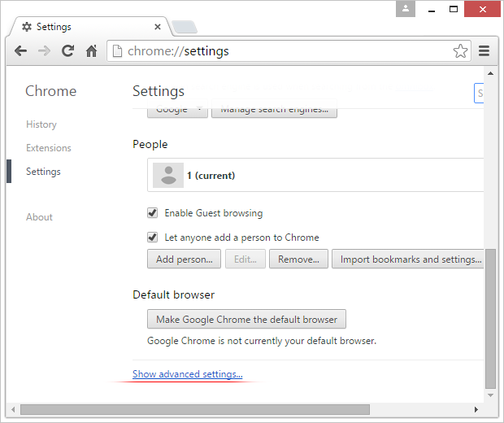Viewport: 504px width, 423px height.
Task: Reload the page with refresh icon
Action: tap(67, 50)
